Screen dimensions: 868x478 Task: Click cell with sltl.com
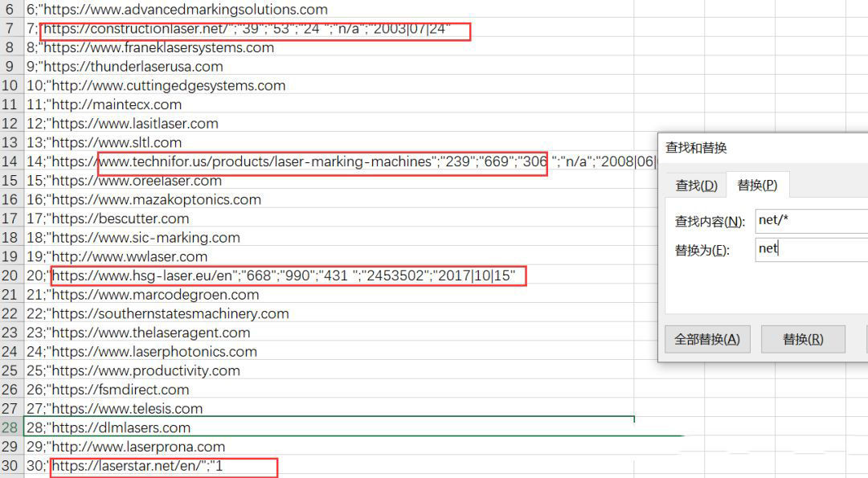coord(330,142)
